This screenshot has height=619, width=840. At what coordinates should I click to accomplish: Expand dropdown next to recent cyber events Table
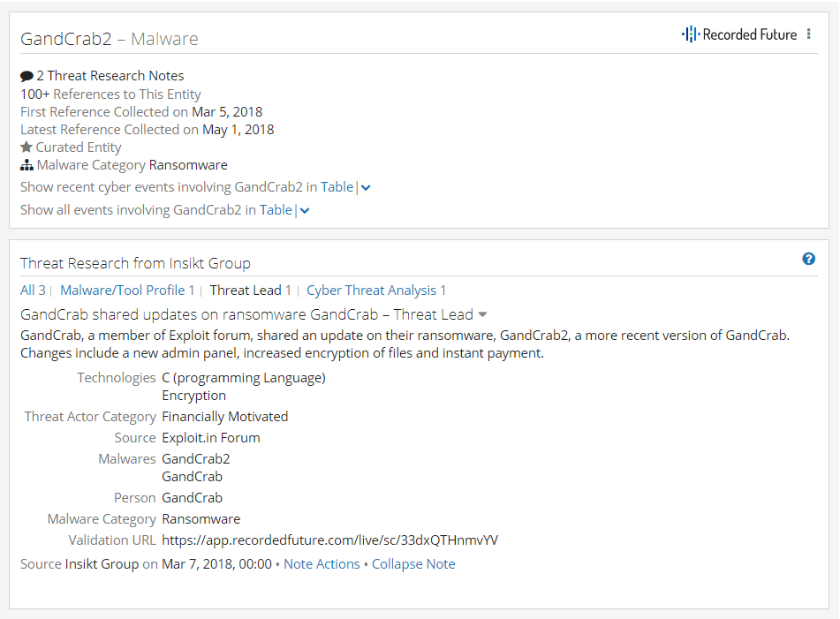coord(366,187)
